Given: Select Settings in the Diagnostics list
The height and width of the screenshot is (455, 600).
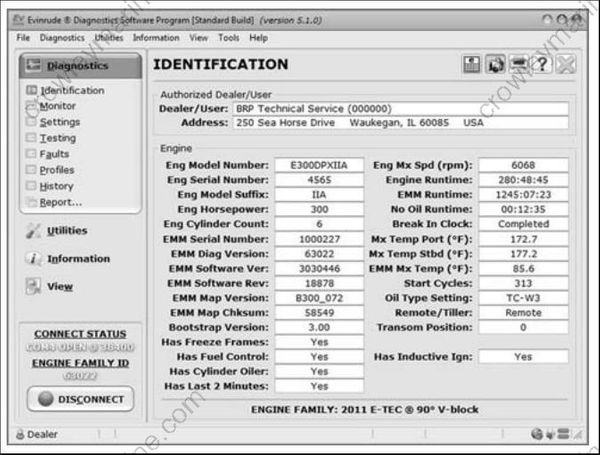Looking at the screenshot, I should coord(60,122).
